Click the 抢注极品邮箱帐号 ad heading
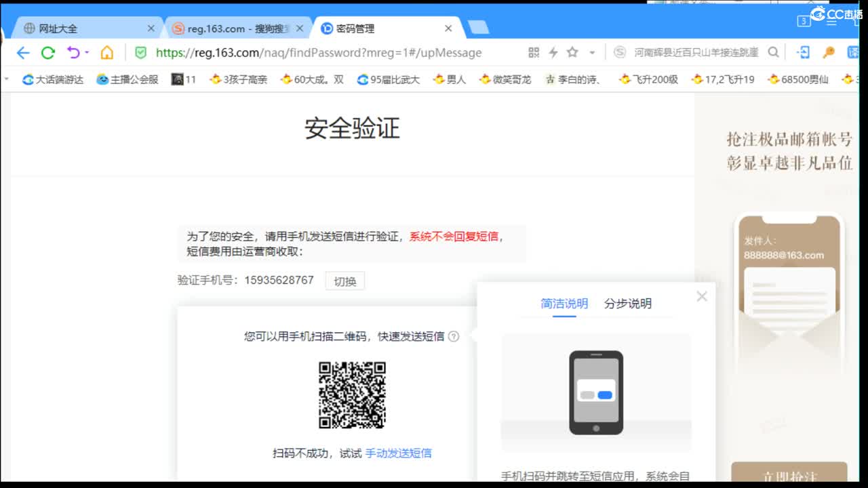This screenshot has height=488, width=868. (x=789, y=140)
